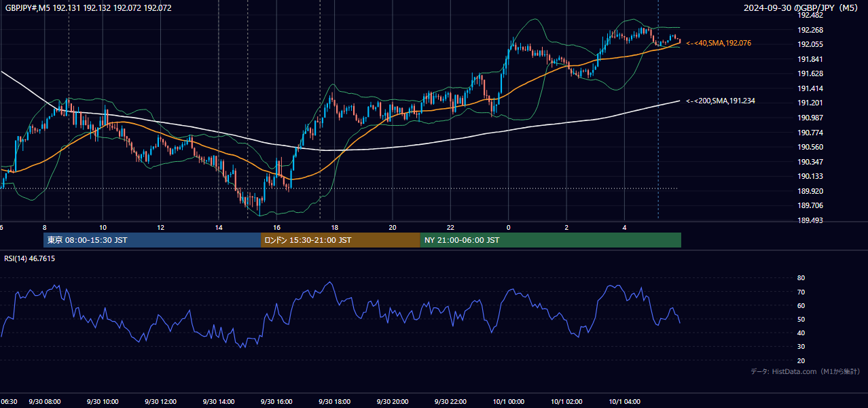Image resolution: width=868 pixels, height=408 pixels.
Task: Click price axis value 192.482
Action: 811,15
